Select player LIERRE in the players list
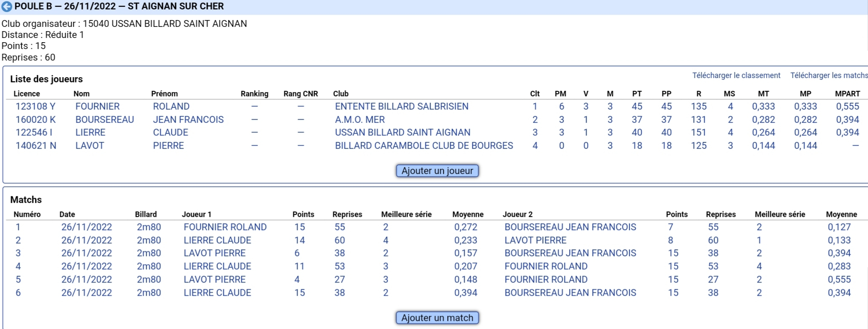This screenshot has width=868, height=329. click(x=90, y=133)
